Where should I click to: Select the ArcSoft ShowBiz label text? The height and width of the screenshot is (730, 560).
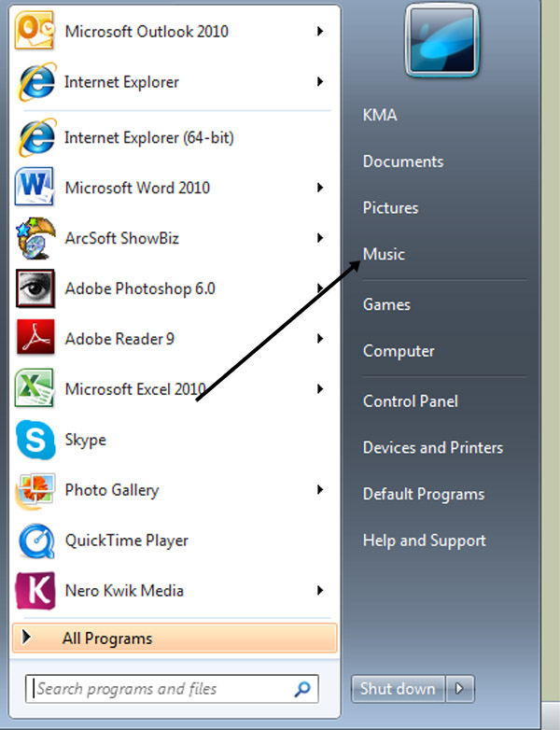(122, 238)
